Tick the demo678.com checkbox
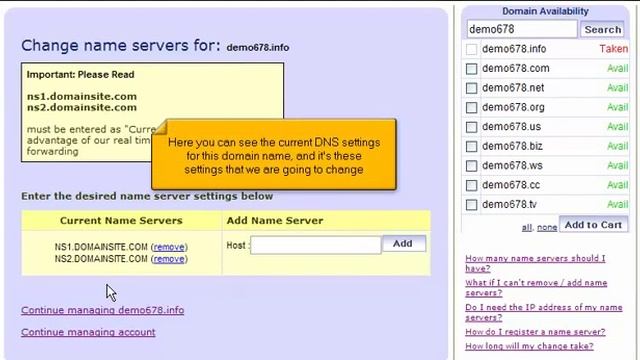The width and height of the screenshot is (640, 360). click(471, 69)
